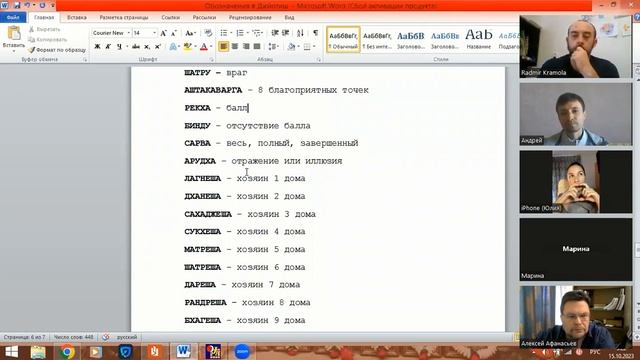Switch to the Рецензирование tab
Image resolution: width=640 pixels, height=360 pixels.
pyautogui.click(x=250, y=18)
